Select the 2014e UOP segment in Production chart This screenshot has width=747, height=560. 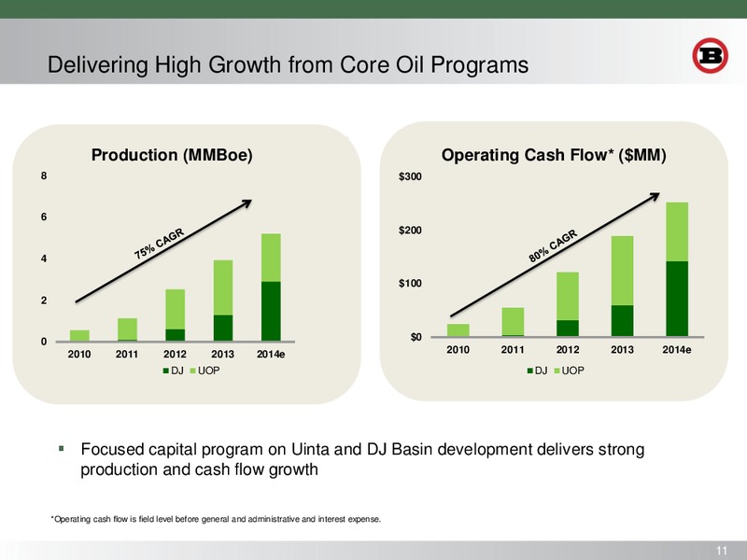(x=271, y=258)
